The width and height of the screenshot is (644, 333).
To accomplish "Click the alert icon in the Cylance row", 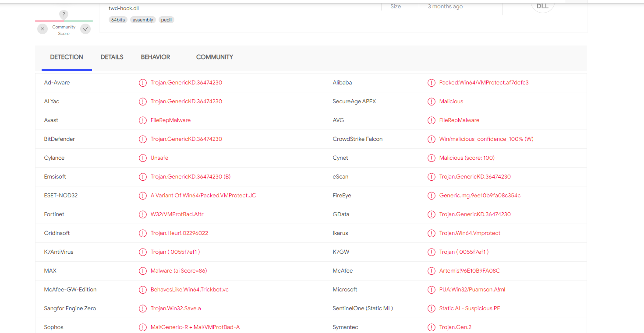I will pos(143,158).
